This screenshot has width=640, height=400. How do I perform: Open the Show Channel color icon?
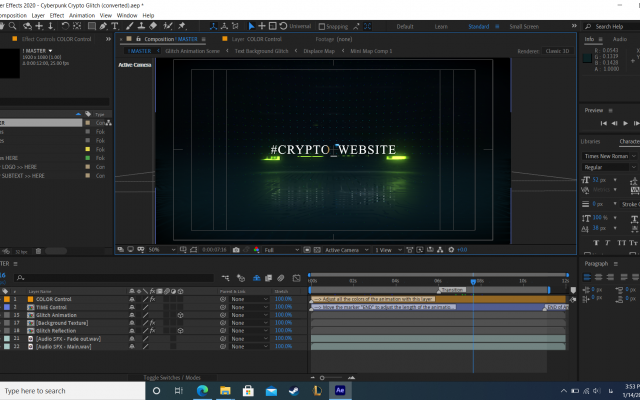pyautogui.click(x=256, y=250)
